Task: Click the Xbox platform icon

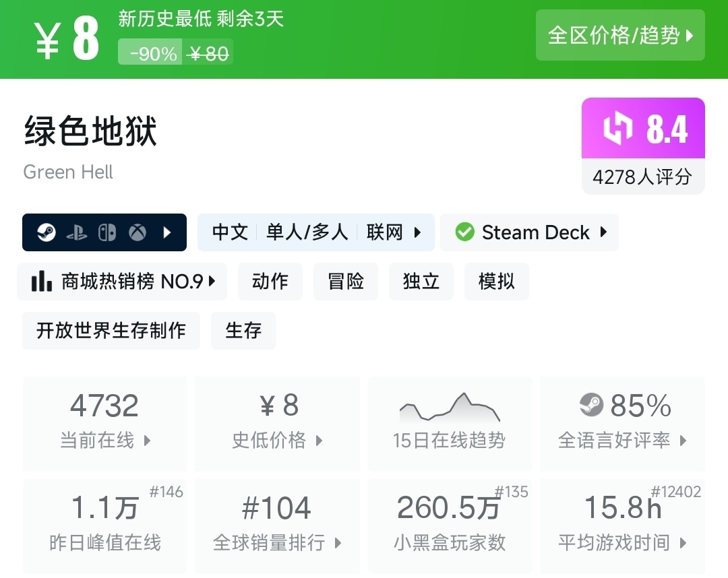Action: (138, 232)
